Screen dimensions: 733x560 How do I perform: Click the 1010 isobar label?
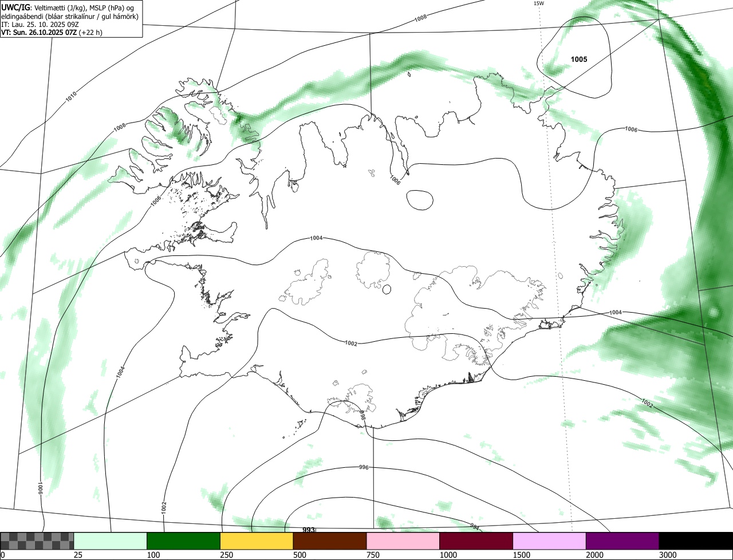coord(71,97)
